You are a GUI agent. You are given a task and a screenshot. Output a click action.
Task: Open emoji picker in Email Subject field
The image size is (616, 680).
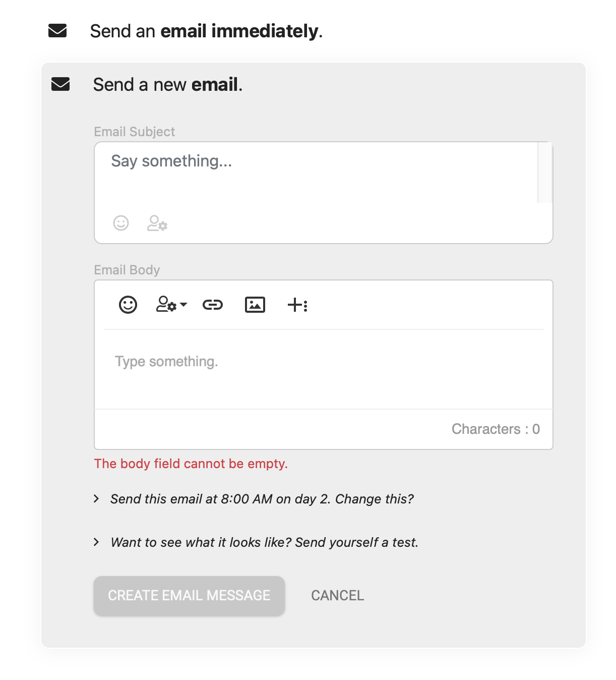pos(121,223)
